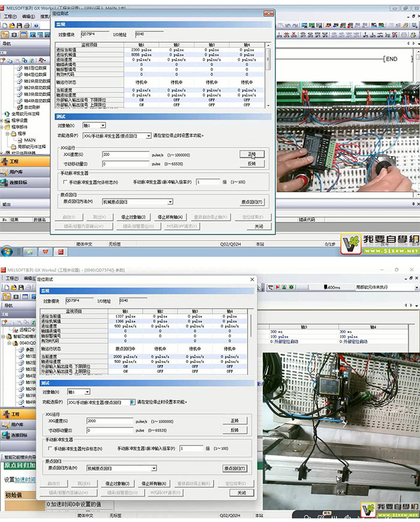This screenshot has height=522, width=420.
Task: Open Windows Start orb on taskbar
Action: 7,251
